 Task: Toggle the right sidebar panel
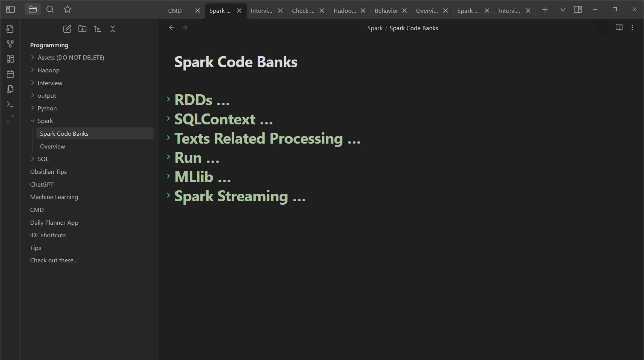pos(578,9)
